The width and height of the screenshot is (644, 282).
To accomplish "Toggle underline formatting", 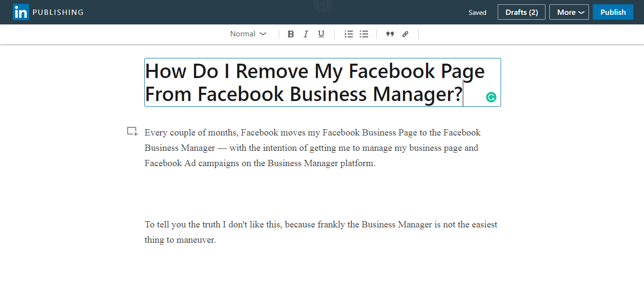I will [321, 34].
